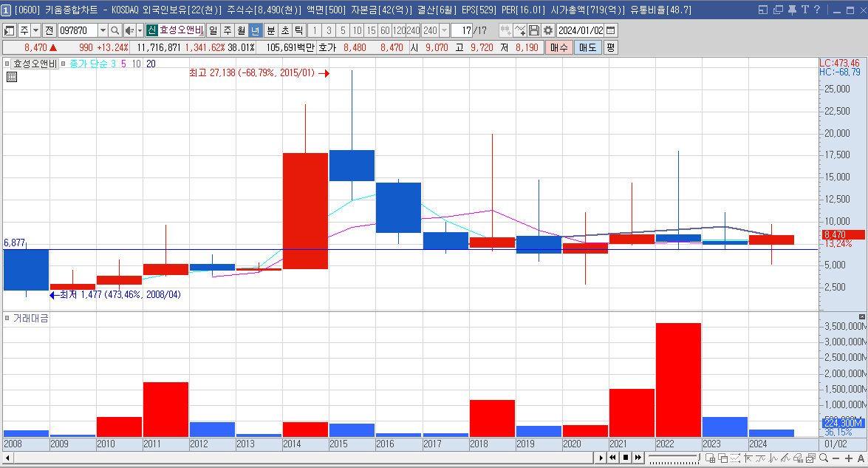Click the 매도 sell button
The height and width of the screenshot is (468, 868).
click(x=588, y=47)
